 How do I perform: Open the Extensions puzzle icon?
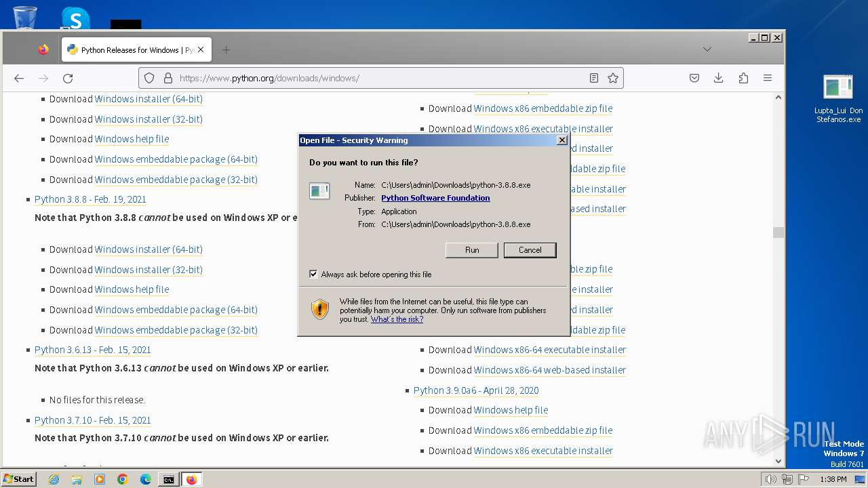(x=743, y=78)
